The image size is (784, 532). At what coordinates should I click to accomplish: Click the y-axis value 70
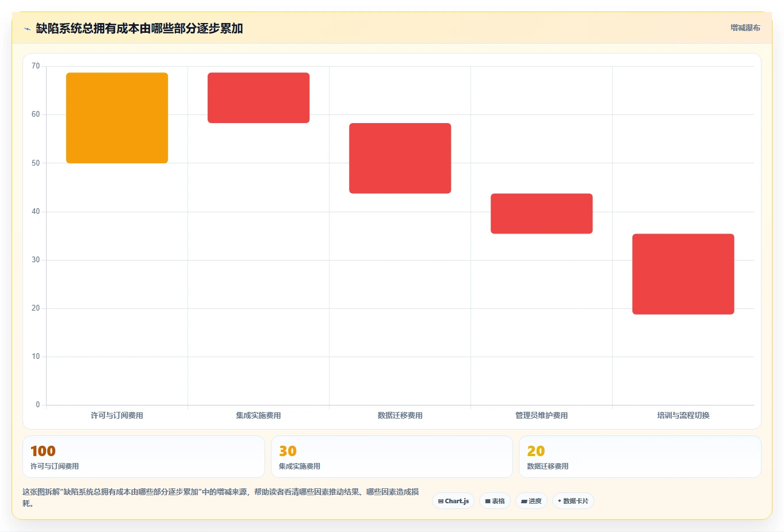coord(36,66)
